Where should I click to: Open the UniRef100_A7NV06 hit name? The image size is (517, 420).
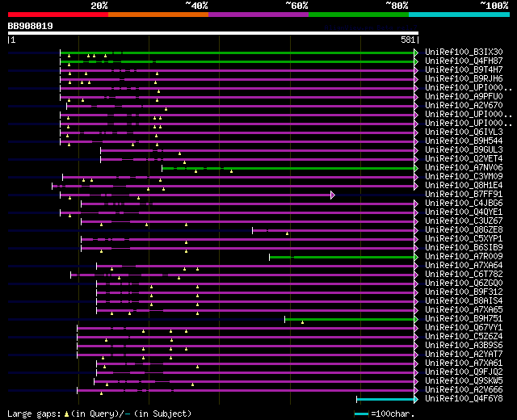pyautogui.click(x=464, y=168)
